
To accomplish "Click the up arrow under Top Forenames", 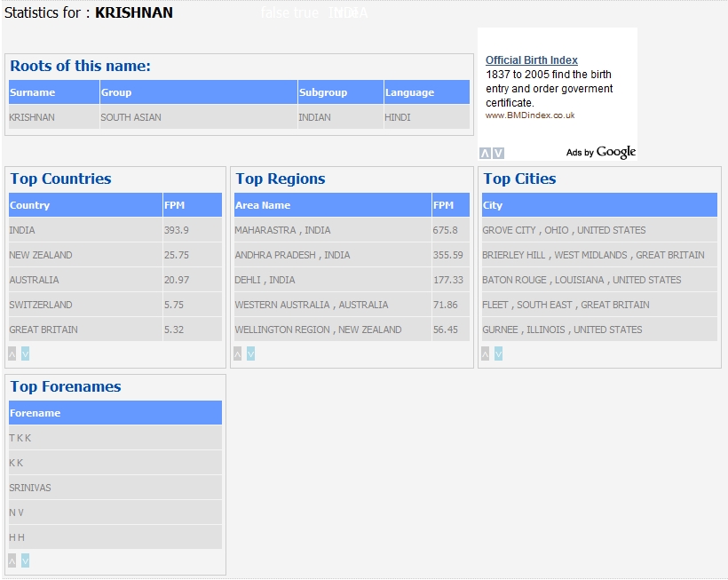I will (12, 560).
